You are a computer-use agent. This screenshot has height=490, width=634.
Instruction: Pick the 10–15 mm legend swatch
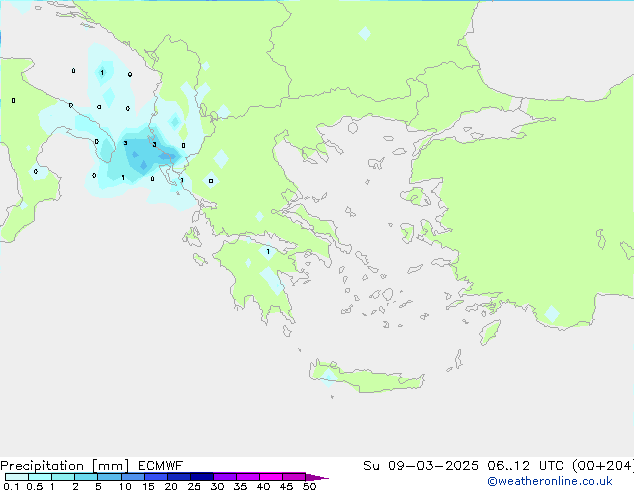132,477
